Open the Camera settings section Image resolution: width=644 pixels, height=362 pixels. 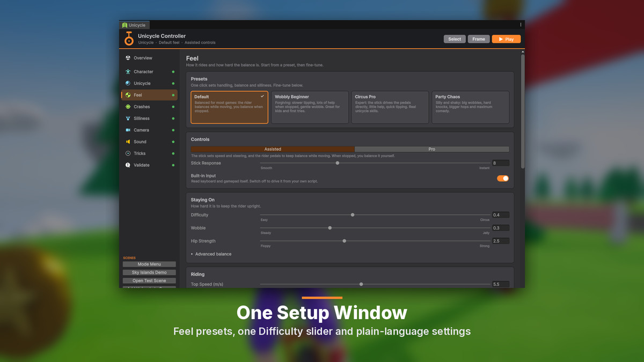pos(149,130)
